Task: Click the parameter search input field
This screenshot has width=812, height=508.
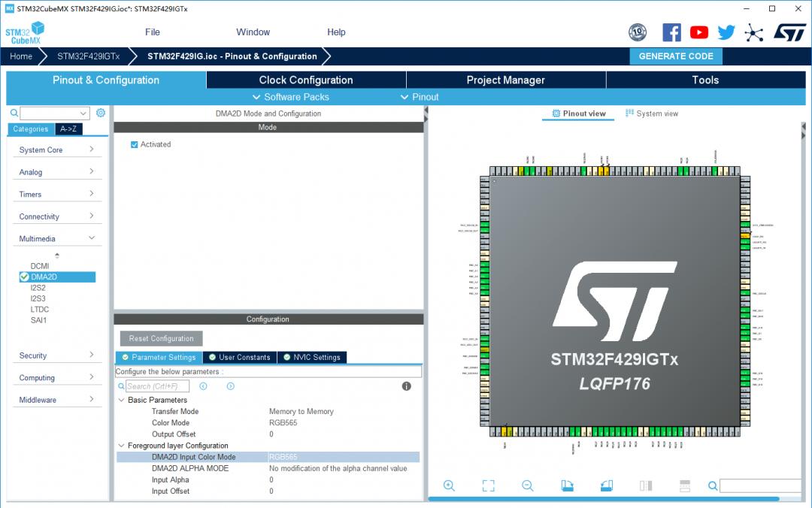Action: [157, 386]
